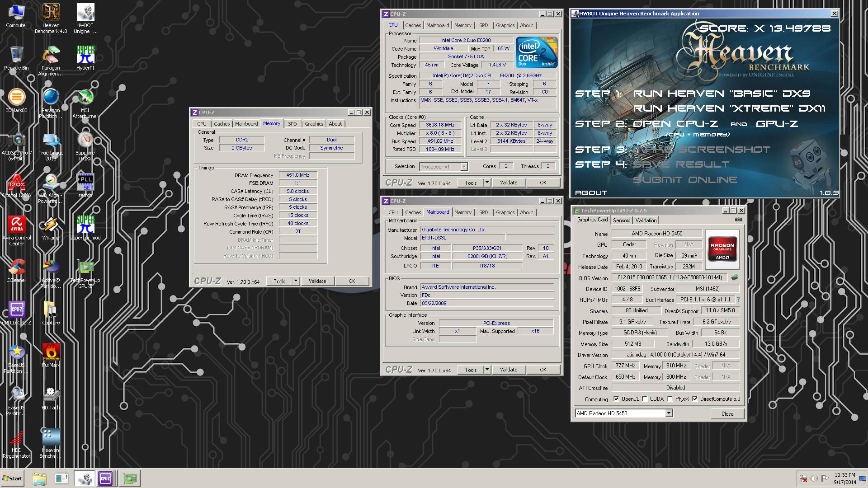
Task: Click ABOUT in the HWBOT Heaven application
Action: pyautogui.click(x=590, y=193)
